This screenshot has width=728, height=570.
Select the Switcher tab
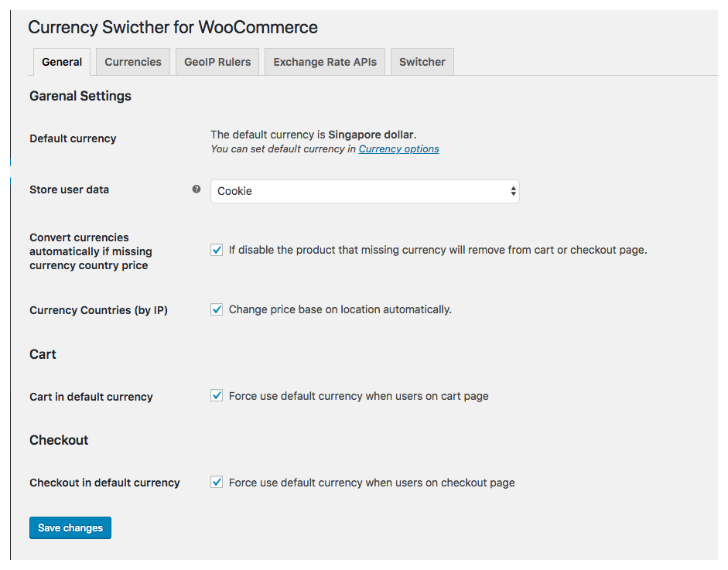[x=422, y=62]
